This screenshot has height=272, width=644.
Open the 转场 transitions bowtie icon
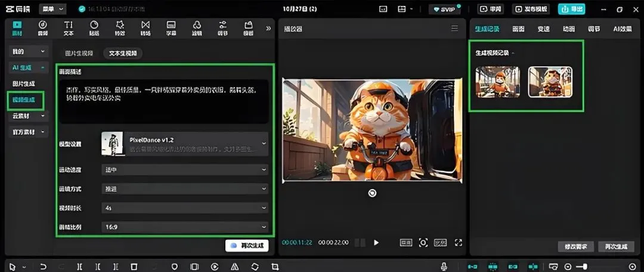click(x=145, y=24)
